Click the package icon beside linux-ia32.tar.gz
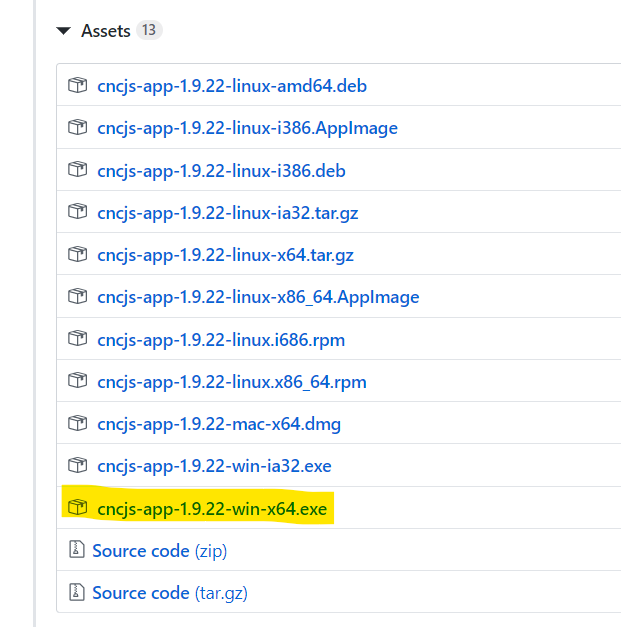 click(x=77, y=212)
